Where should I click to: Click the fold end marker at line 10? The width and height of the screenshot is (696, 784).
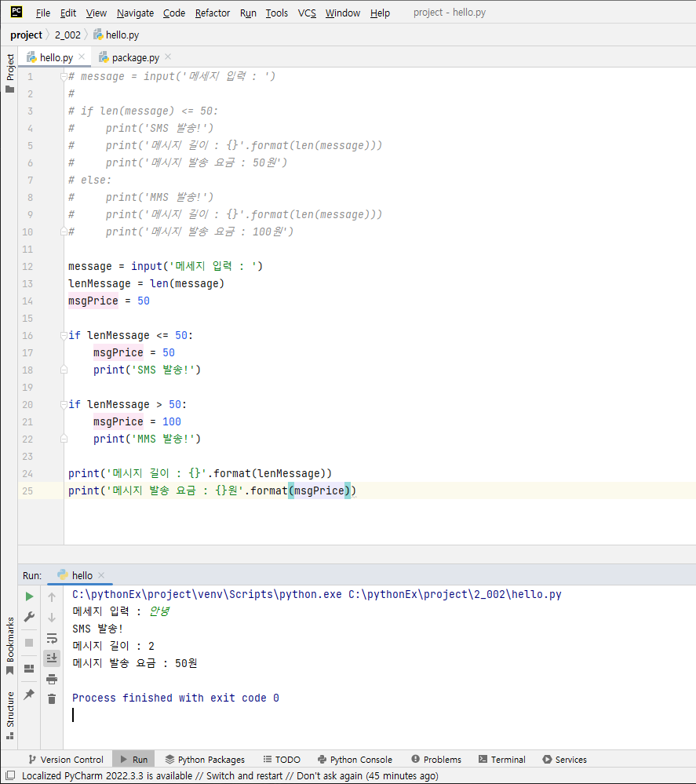pos(64,232)
